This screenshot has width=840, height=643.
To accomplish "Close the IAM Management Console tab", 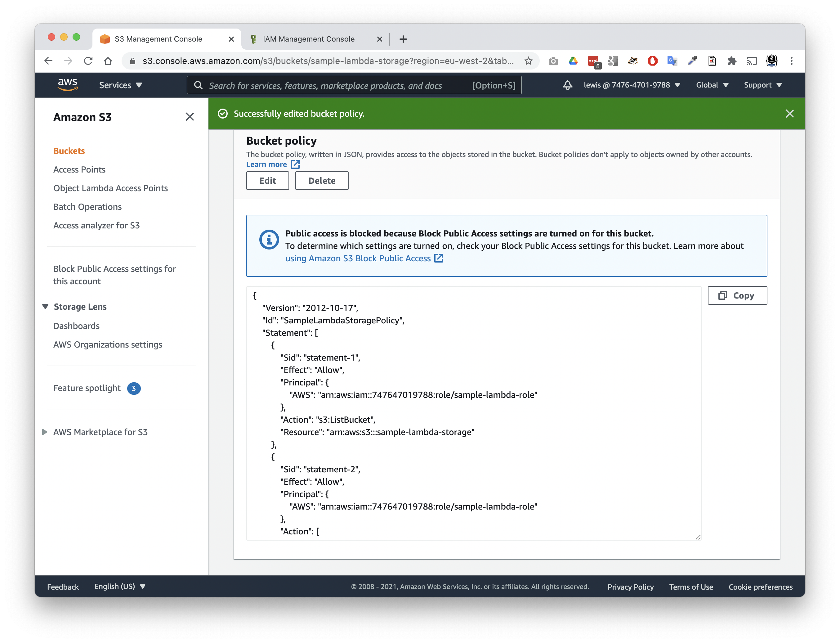I will tap(379, 39).
